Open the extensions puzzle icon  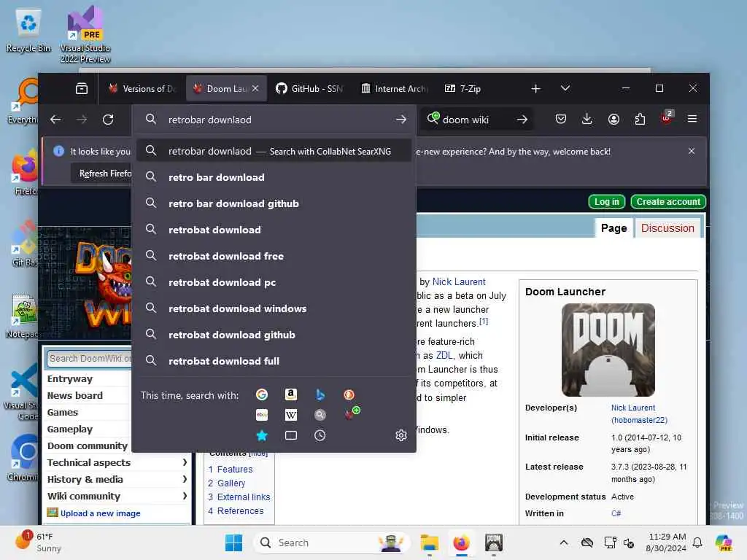point(640,119)
